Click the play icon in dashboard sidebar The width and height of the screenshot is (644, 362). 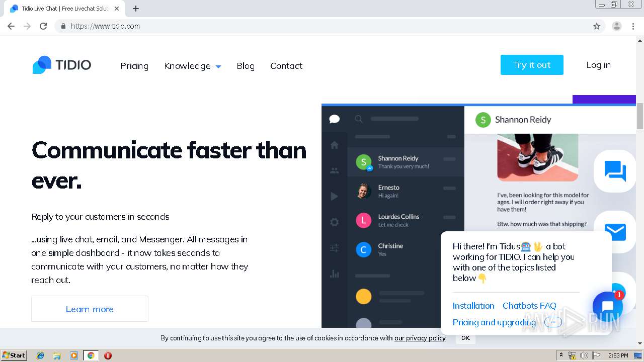click(x=335, y=197)
